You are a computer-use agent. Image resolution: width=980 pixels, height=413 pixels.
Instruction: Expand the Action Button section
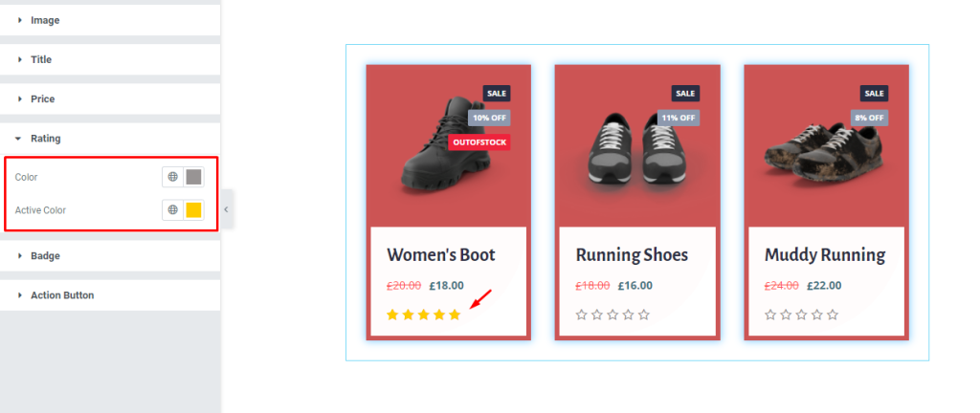[110, 295]
